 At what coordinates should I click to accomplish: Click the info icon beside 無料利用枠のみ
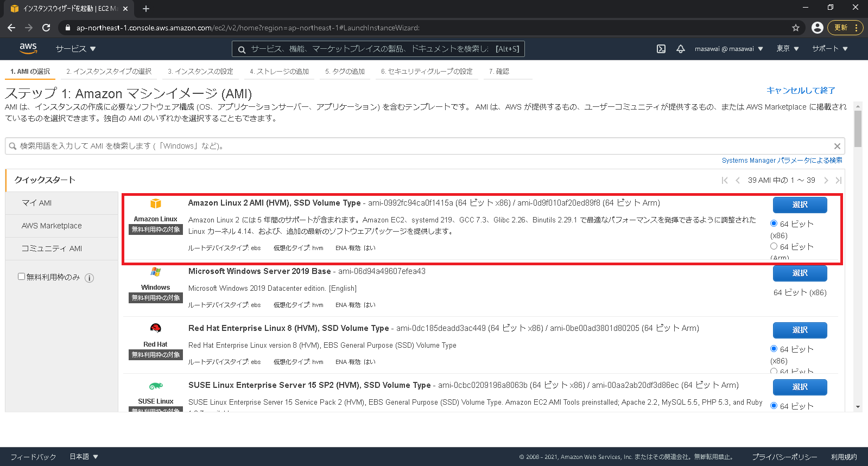(90, 278)
